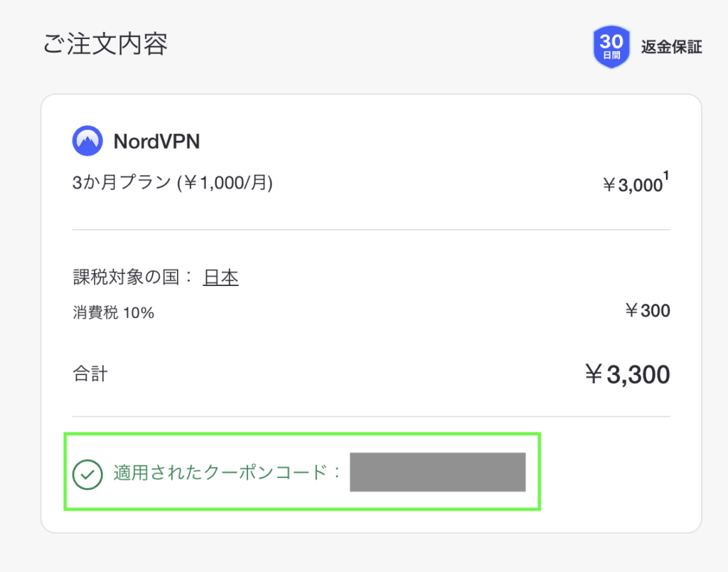Click the ご注文内容 order summary heading
The height and width of the screenshot is (572, 728).
(x=105, y=45)
